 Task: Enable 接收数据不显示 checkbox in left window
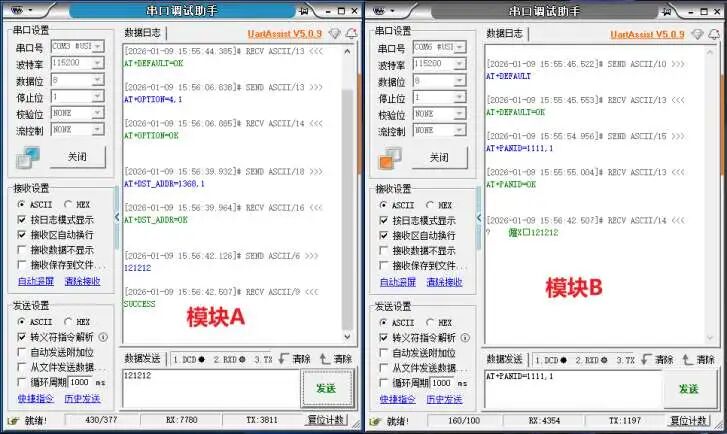click(22, 250)
